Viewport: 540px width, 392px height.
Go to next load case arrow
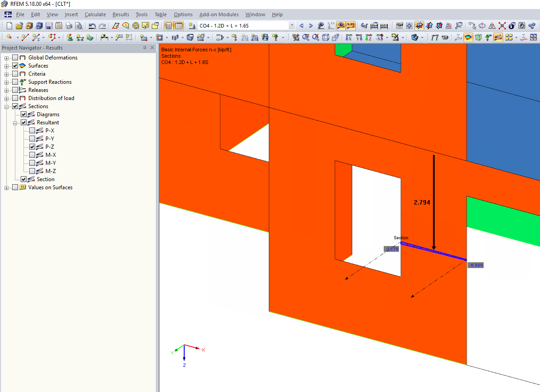point(311,26)
